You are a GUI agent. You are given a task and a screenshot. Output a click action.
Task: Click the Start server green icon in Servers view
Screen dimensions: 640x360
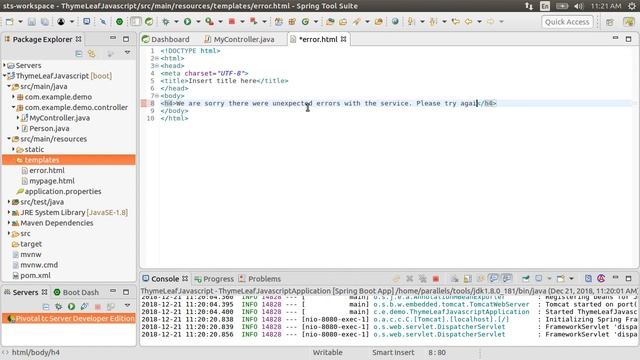pyautogui.click(x=71, y=307)
